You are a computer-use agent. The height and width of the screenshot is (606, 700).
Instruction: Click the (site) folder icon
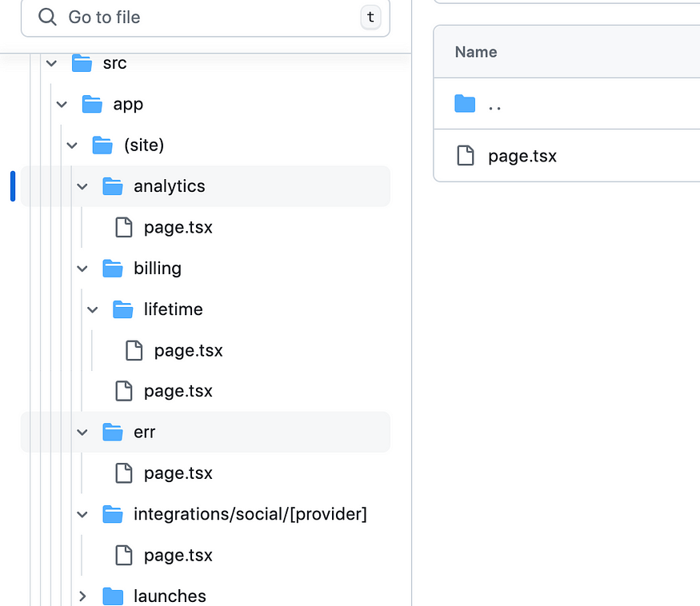coord(102,146)
